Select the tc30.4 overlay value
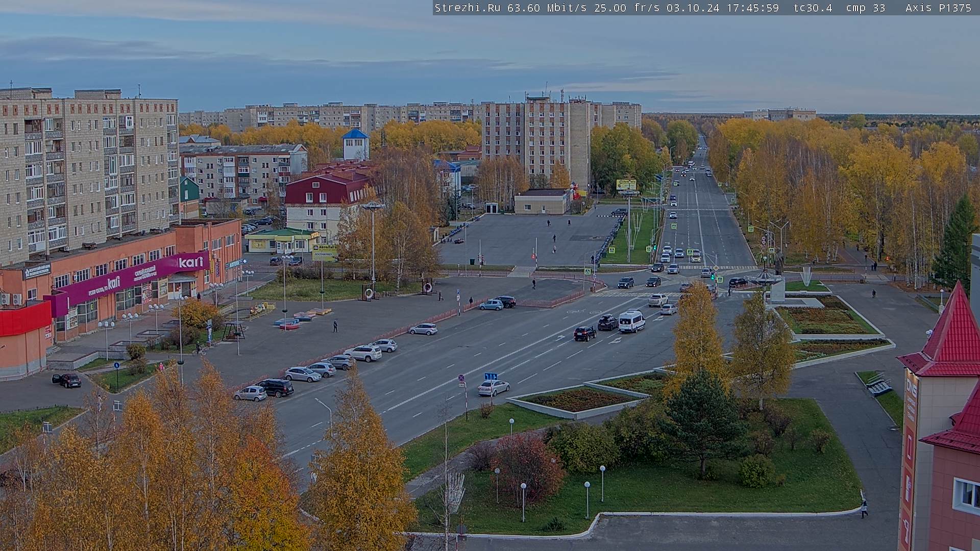Viewport: 980px width, 551px height. (x=813, y=8)
